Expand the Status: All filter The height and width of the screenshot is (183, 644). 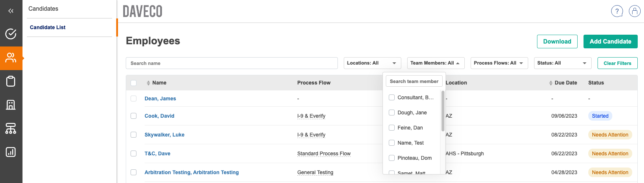(x=562, y=63)
